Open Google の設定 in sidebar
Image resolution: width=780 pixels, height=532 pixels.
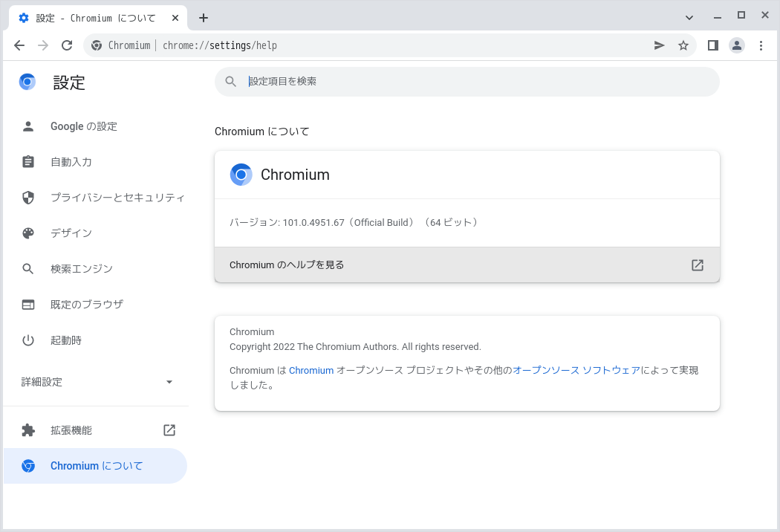(95, 126)
